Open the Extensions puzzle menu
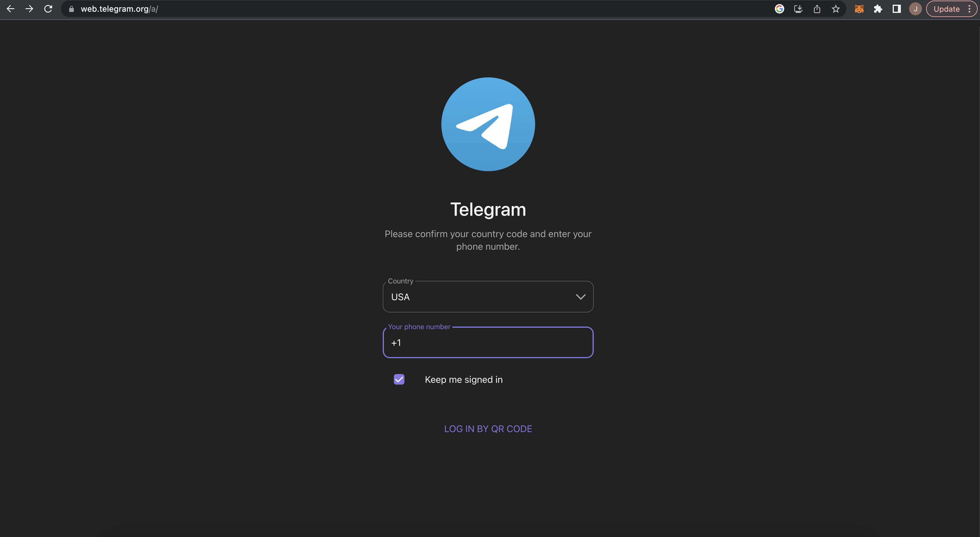This screenshot has width=980, height=537. pos(878,9)
